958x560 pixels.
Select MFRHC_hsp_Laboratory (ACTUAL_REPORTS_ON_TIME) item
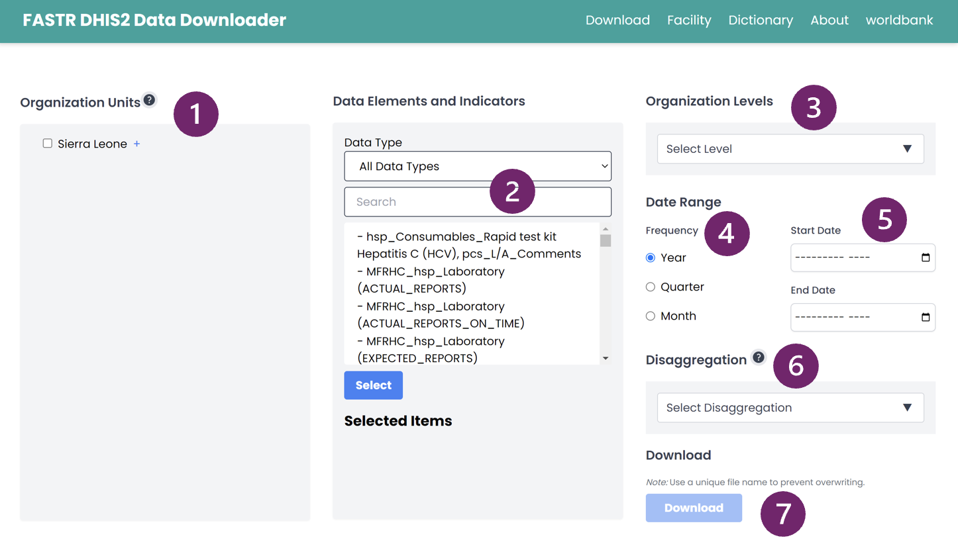[x=441, y=315]
